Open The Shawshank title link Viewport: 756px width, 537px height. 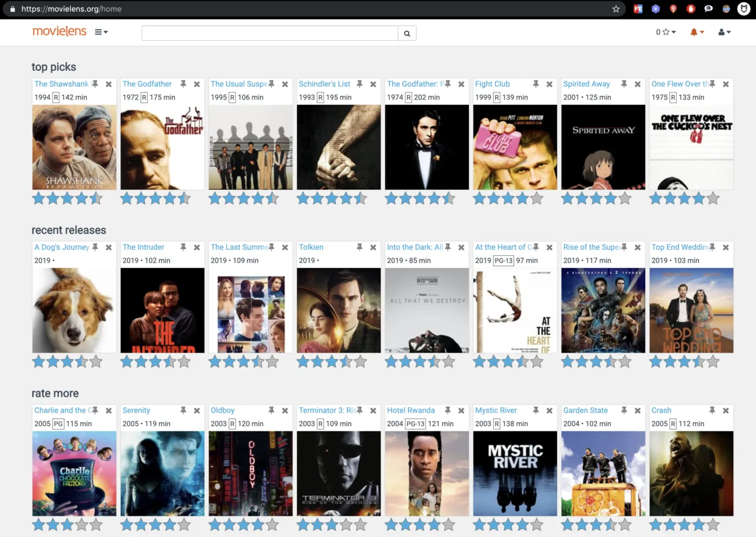pyautogui.click(x=62, y=84)
